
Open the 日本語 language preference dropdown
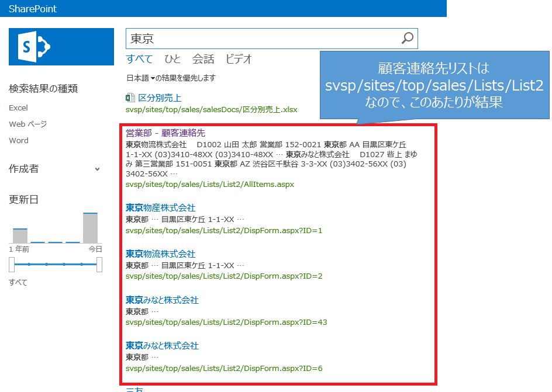tap(141, 78)
